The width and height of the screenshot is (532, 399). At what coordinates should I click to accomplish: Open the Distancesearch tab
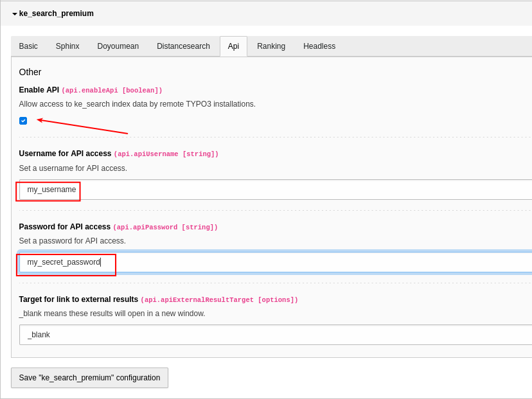[183, 46]
